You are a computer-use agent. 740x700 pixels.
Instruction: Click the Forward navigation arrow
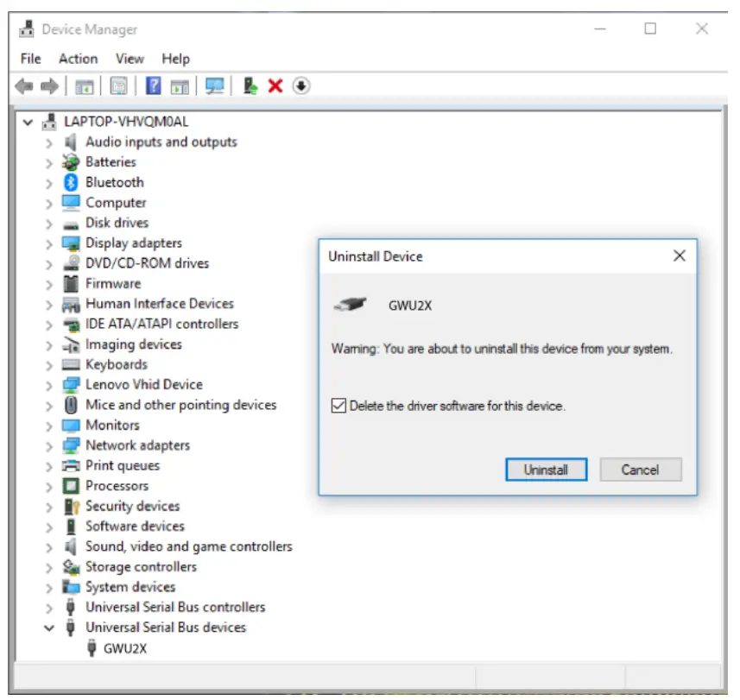47,85
